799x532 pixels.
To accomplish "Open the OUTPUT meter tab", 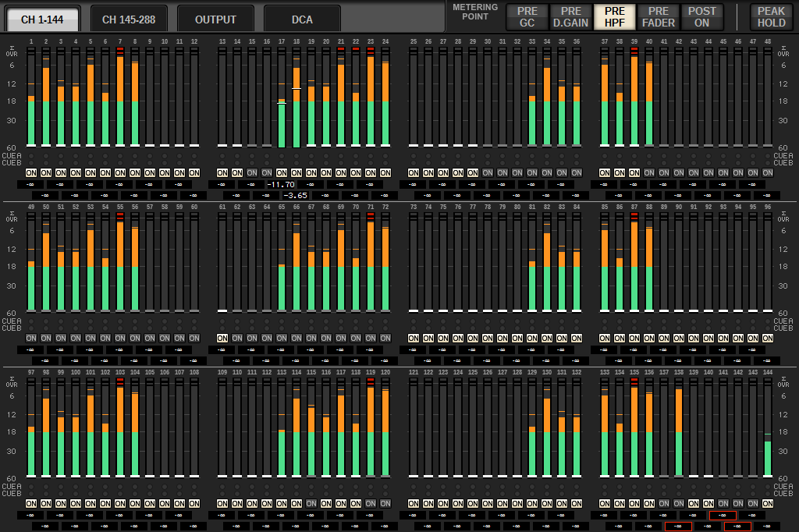I will point(215,20).
